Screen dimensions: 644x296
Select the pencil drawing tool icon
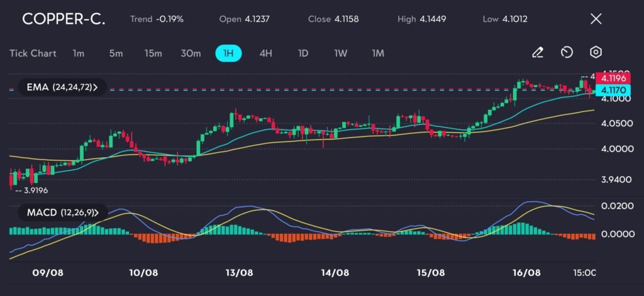click(537, 53)
